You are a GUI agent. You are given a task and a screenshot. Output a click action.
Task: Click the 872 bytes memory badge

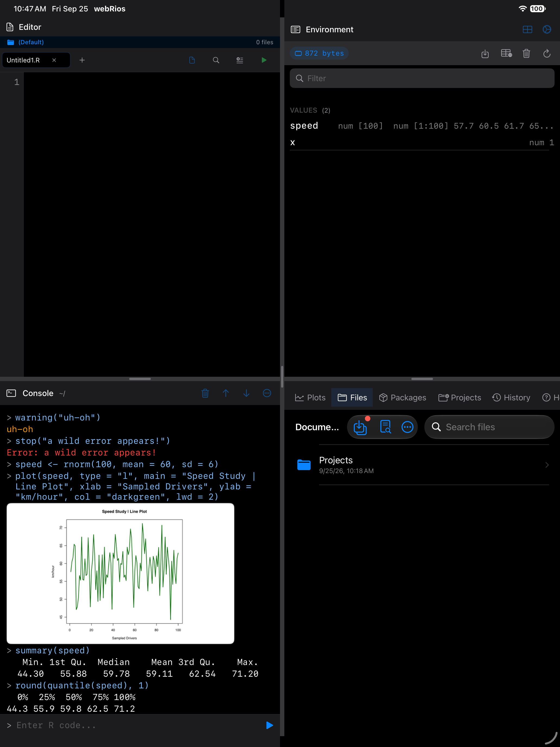point(319,53)
